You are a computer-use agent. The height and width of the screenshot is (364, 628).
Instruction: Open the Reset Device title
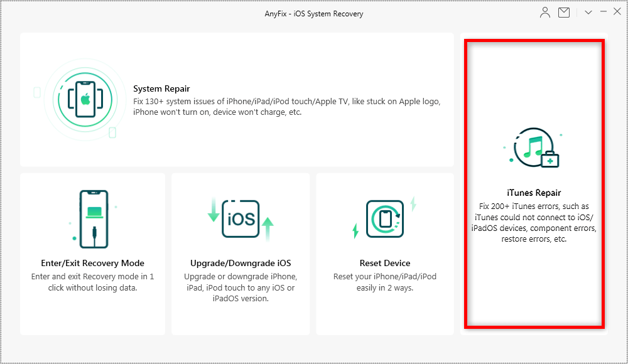click(x=385, y=263)
